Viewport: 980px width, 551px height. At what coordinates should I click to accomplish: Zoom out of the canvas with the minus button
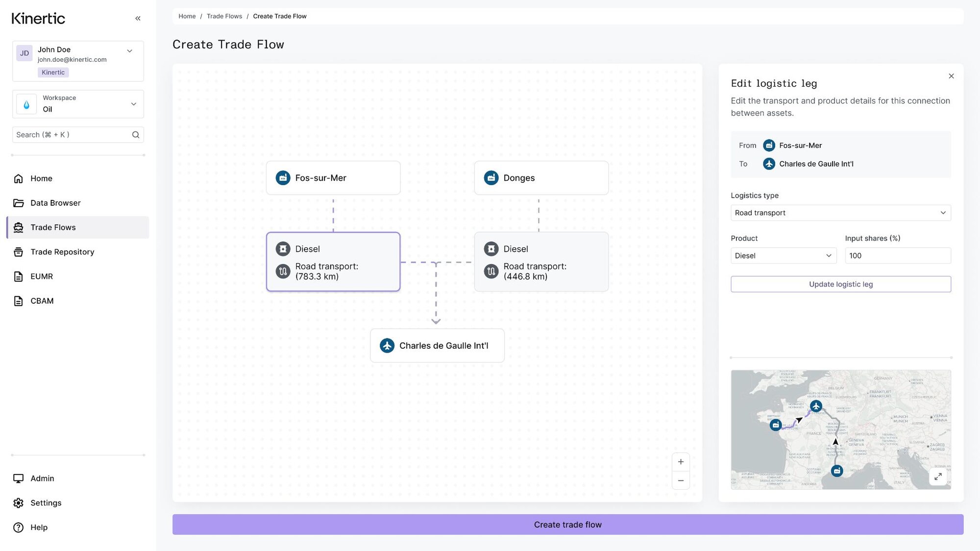(x=681, y=480)
